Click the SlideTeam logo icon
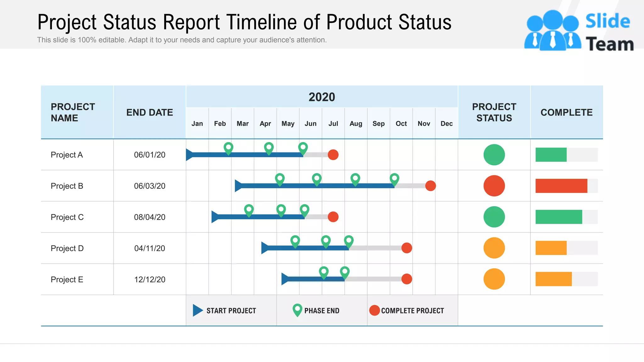Image resolution: width=644 pixels, height=362 pixels. 552,31
